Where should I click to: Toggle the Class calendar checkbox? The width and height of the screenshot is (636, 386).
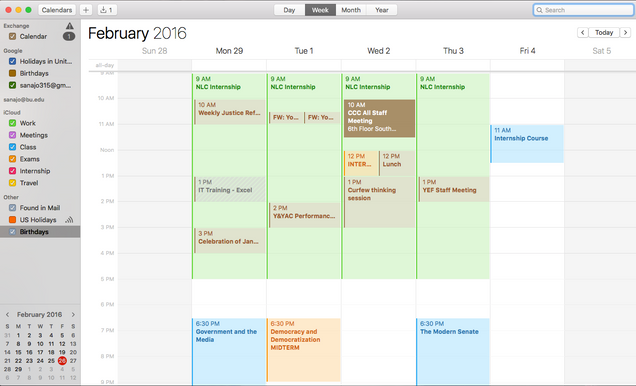coord(12,147)
